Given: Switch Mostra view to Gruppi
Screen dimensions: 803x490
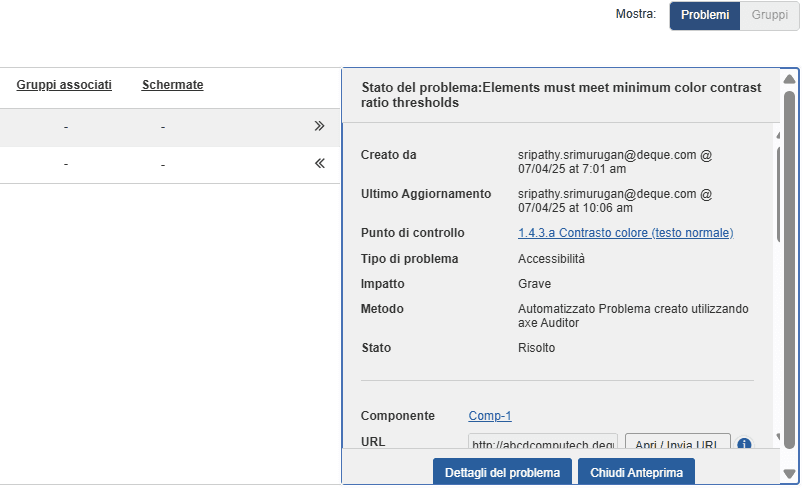Looking at the screenshot, I should click(769, 16).
